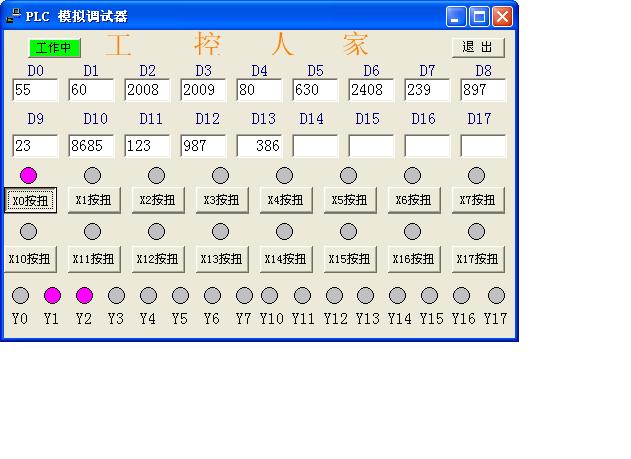
Task: Click the Y2 magenta output lamp
Action: click(84, 295)
